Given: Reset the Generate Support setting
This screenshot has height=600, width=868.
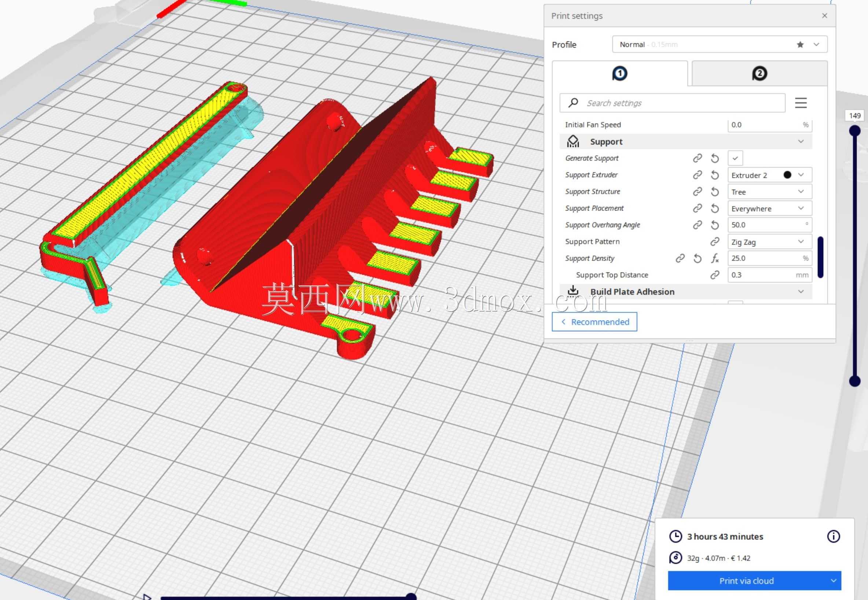Looking at the screenshot, I should tap(715, 159).
